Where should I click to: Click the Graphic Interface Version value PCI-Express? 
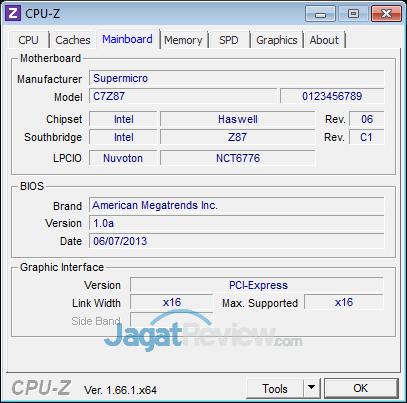(x=257, y=285)
